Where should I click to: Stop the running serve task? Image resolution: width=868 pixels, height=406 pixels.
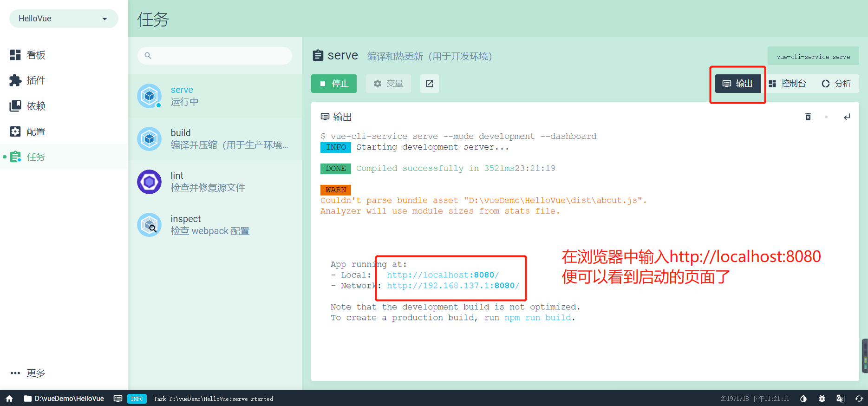(x=334, y=84)
